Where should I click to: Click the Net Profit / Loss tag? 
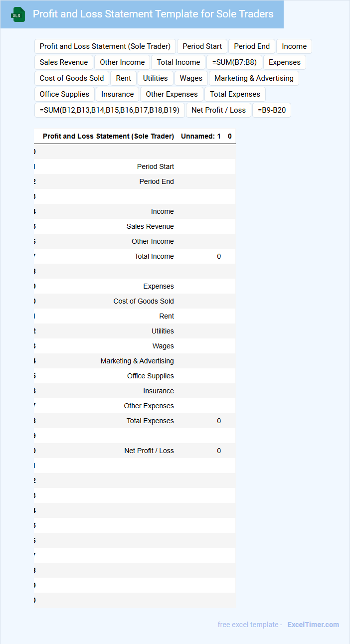tap(218, 110)
